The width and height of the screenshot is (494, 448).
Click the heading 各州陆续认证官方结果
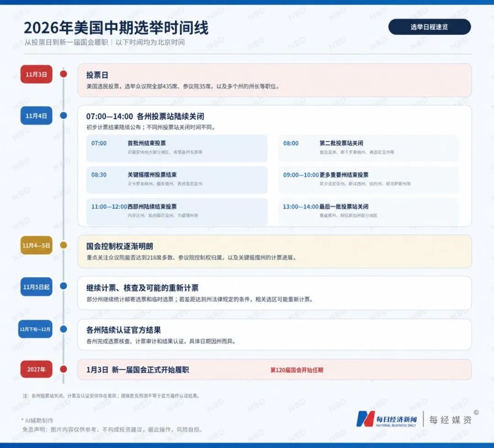click(123, 330)
